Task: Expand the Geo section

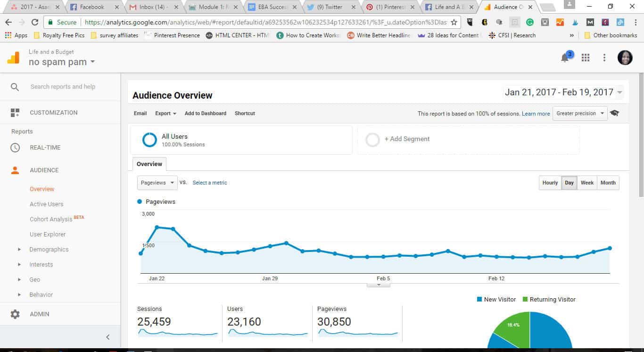Action: point(19,280)
